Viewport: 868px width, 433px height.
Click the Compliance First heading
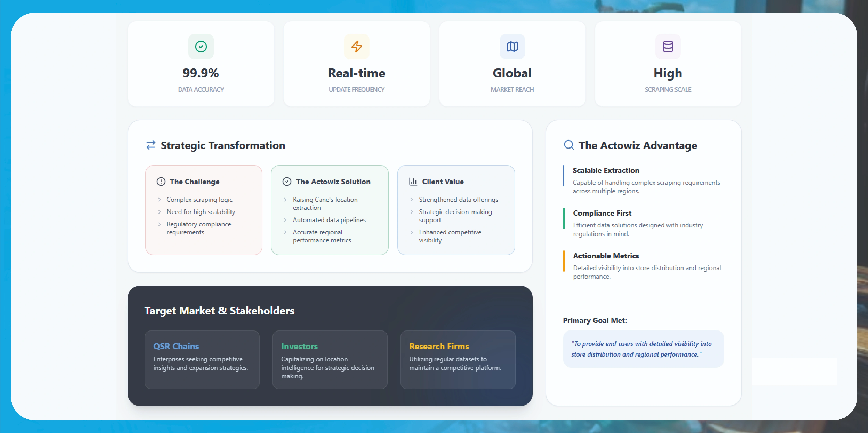pos(602,213)
